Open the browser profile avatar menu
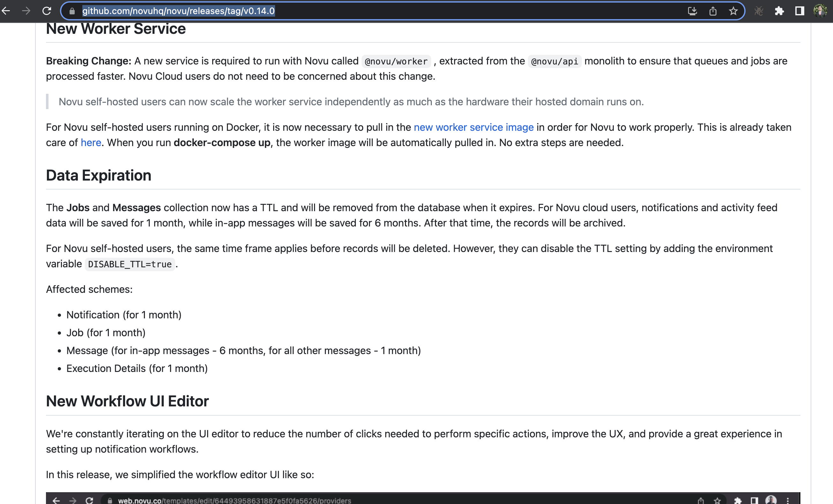The image size is (833, 504). (x=821, y=11)
